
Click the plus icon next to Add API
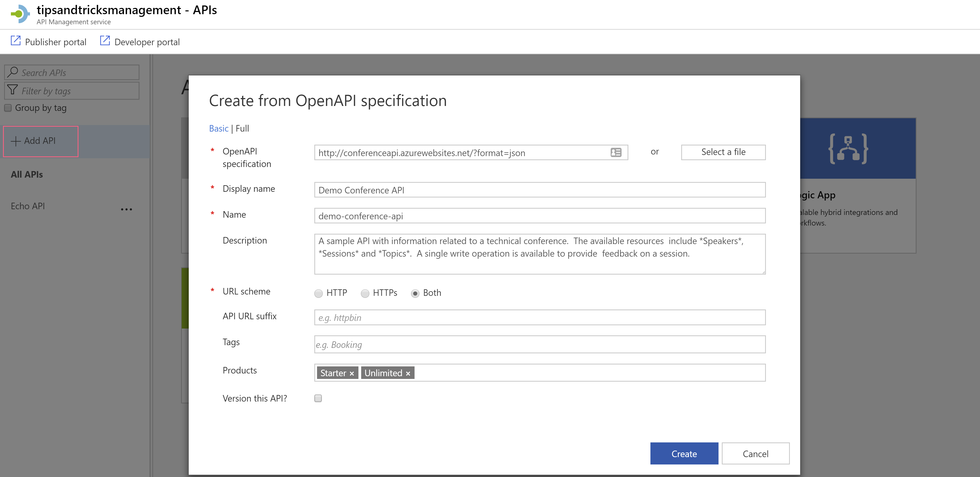click(16, 141)
